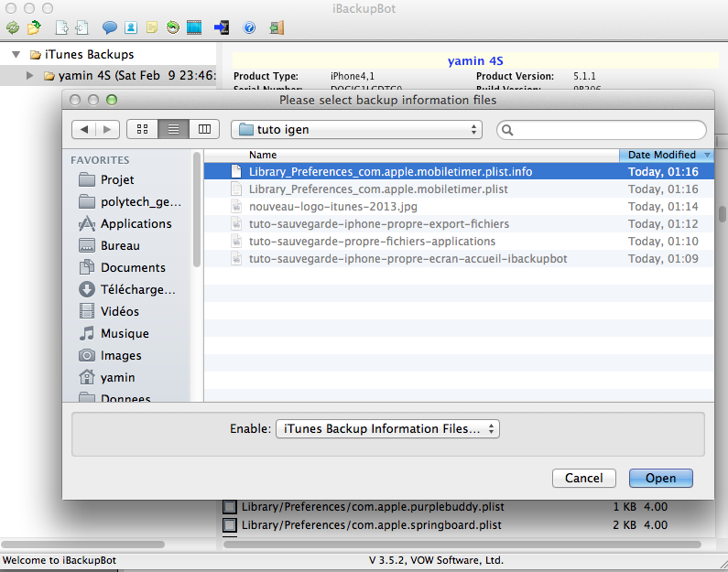The width and height of the screenshot is (728, 572).
Task: Open the contacts icon in toolbar
Action: coord(131,27)
